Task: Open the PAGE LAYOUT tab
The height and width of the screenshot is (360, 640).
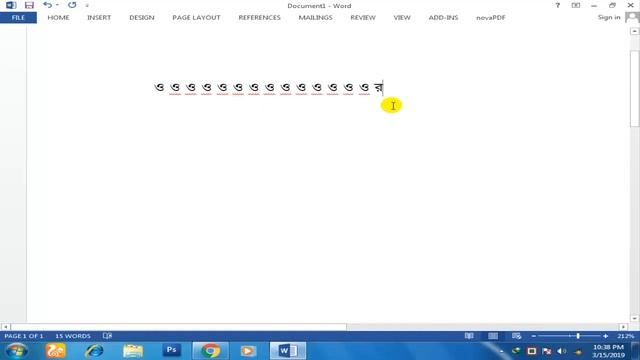Action: pos(196,18)
